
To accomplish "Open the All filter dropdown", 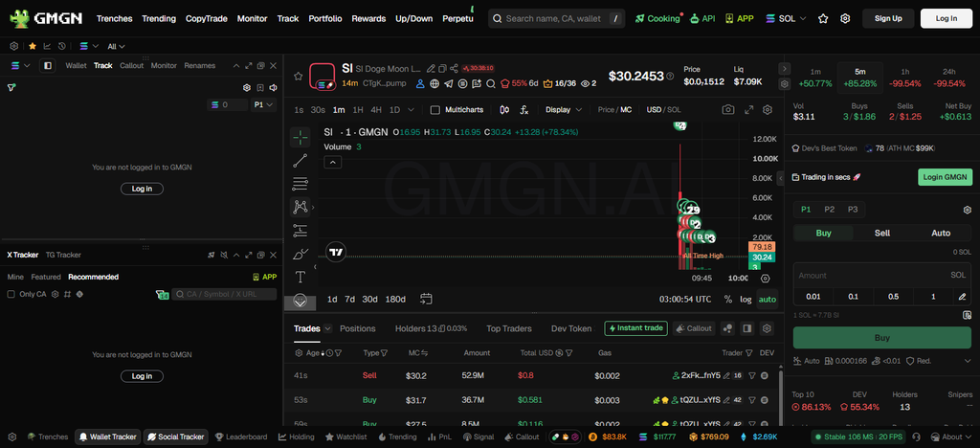I will 116,46.
